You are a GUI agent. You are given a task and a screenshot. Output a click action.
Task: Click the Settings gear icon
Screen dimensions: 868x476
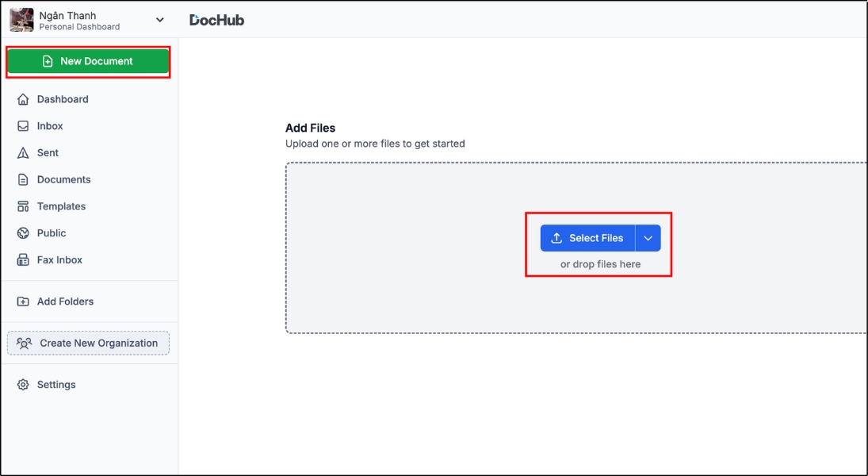23,385
